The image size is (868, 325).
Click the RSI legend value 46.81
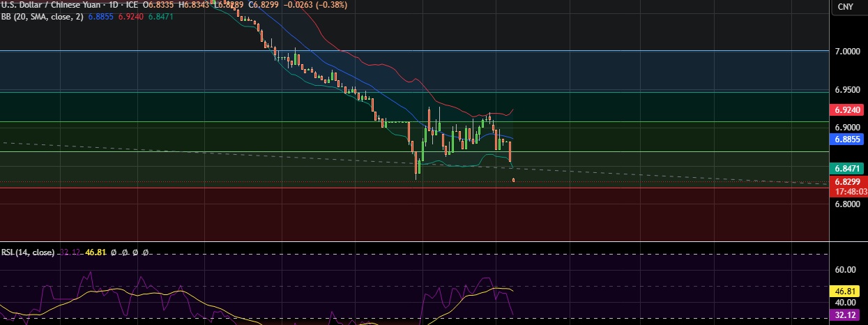coord(95,252)
